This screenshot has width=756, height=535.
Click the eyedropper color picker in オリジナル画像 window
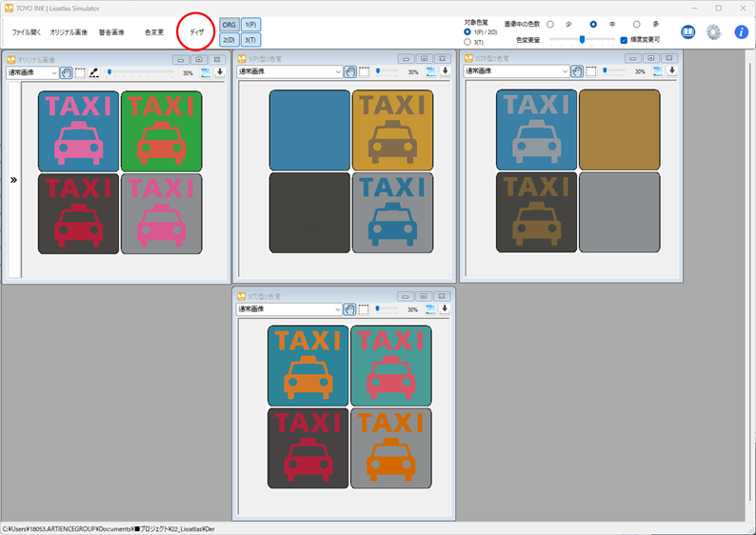coord(94,71)
